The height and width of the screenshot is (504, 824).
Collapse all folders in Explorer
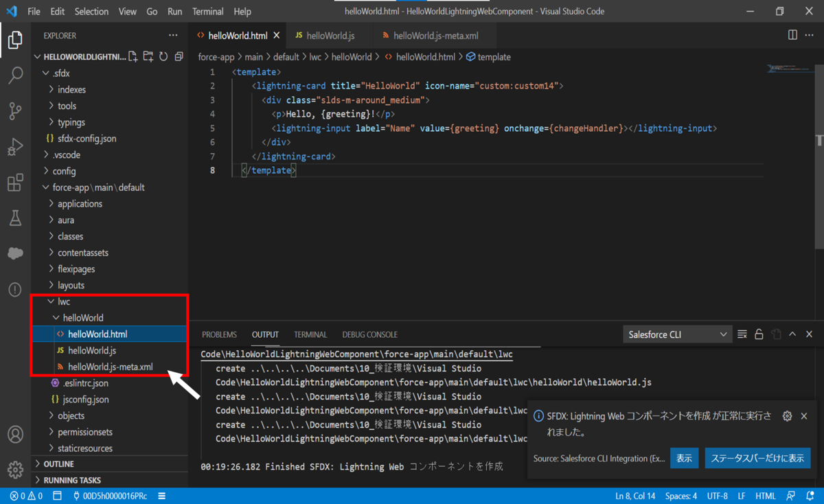pos(179,57)
